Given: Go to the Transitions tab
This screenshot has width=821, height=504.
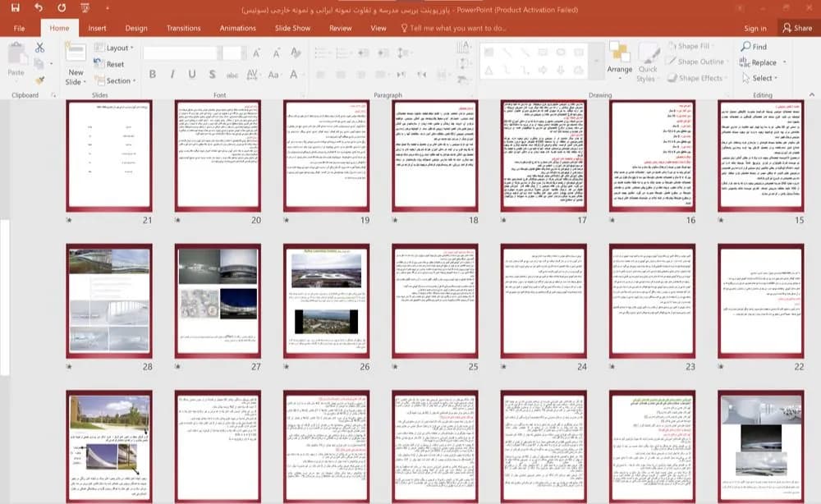Looking at the screenshot, I should [183, 28].
